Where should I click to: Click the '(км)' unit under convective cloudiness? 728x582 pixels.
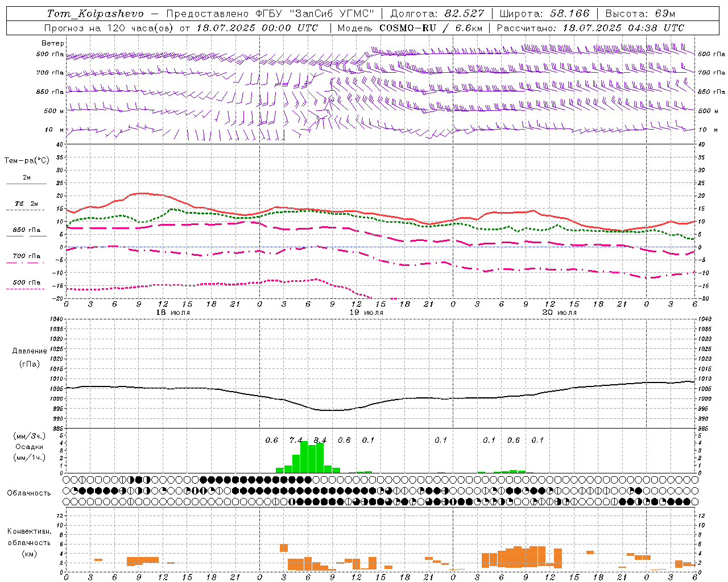(29, 554)
